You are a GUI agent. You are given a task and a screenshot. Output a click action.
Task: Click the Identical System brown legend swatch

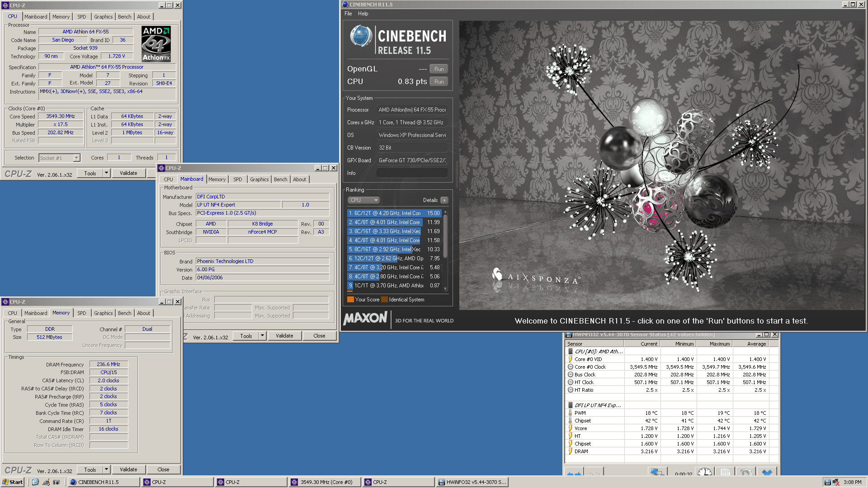[384, 300]
